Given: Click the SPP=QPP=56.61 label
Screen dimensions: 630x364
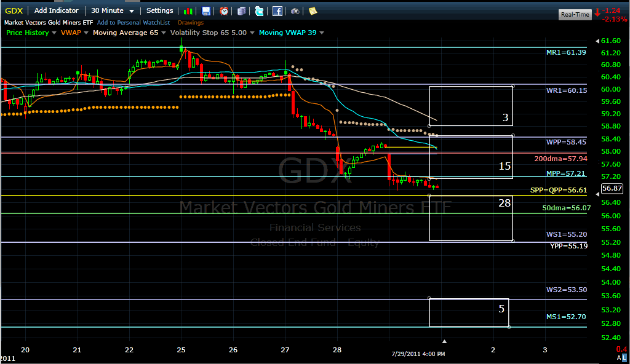Looking at the screenshot, I should click(x=559, y=190).
